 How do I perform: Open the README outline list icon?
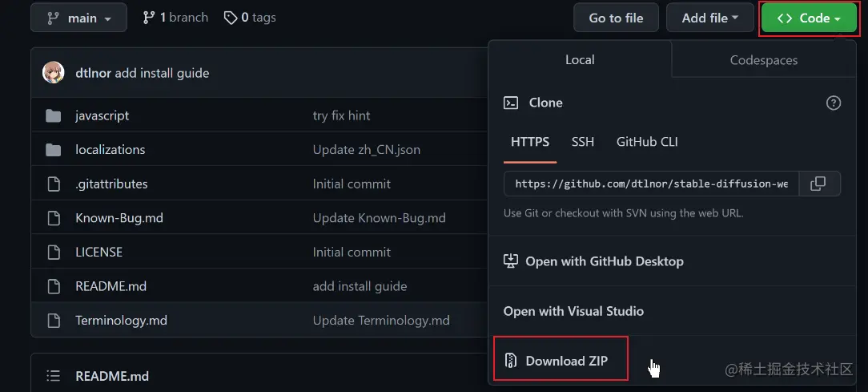pos(53,376)
